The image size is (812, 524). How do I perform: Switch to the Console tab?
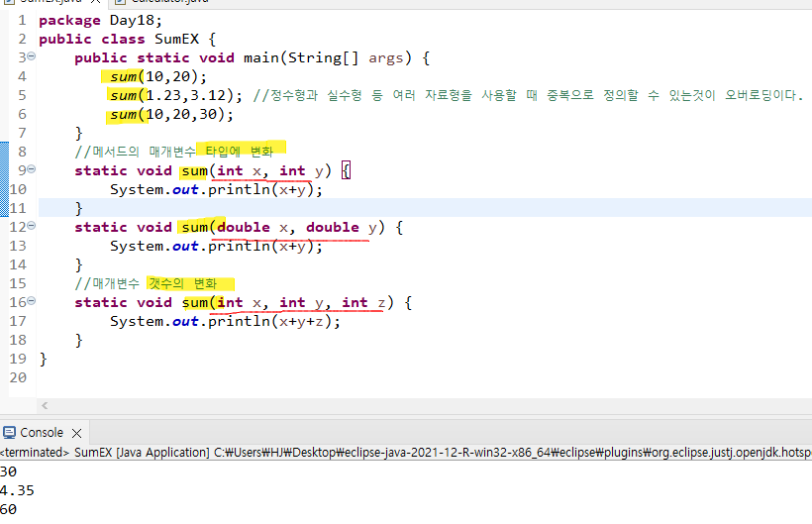pos(42,432)
